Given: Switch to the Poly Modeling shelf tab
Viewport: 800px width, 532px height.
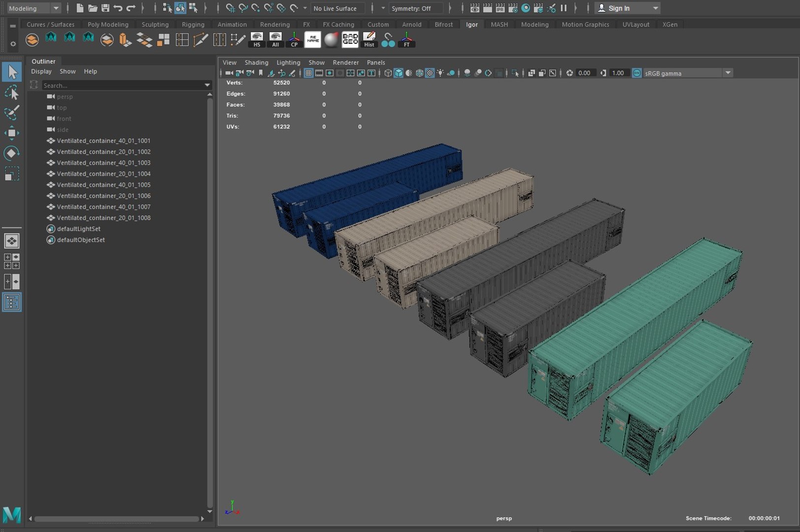Looking at the screenshot, I should pos(108,24).
